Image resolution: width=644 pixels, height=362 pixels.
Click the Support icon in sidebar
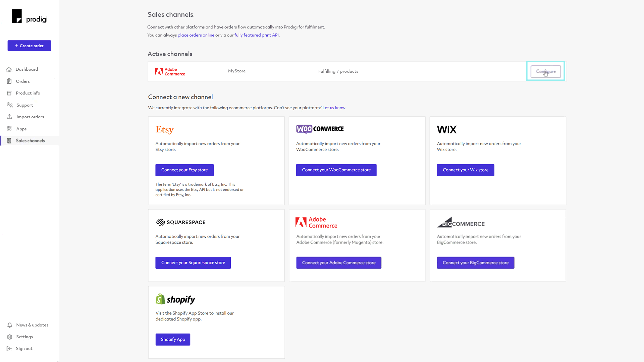coord(10,105)
